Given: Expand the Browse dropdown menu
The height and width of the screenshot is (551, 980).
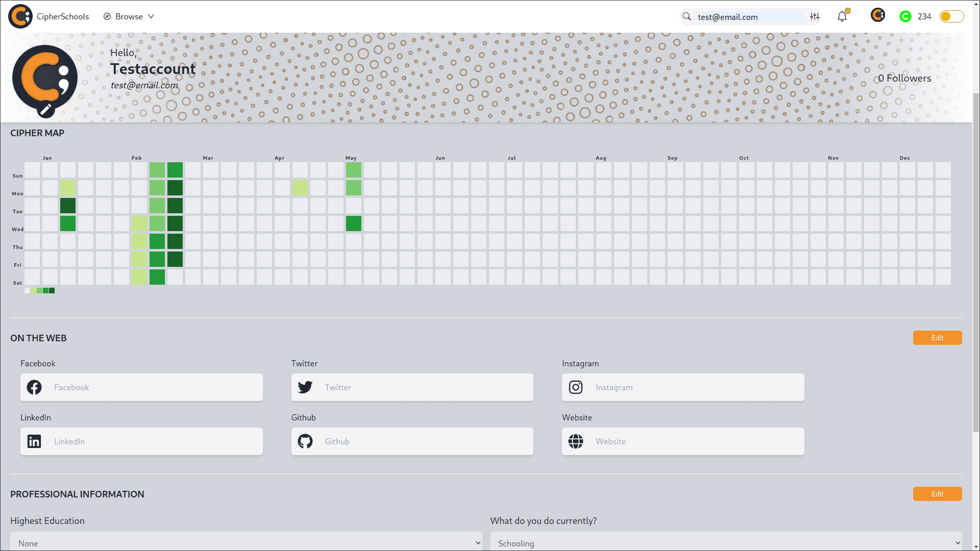Looking at the screenshot, I should coord(152,16).
